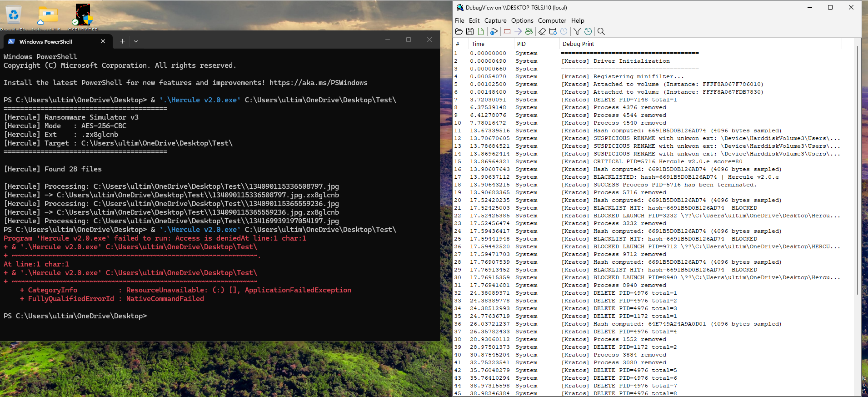Open Find with the magnifying glass icon

pos(601,31)
